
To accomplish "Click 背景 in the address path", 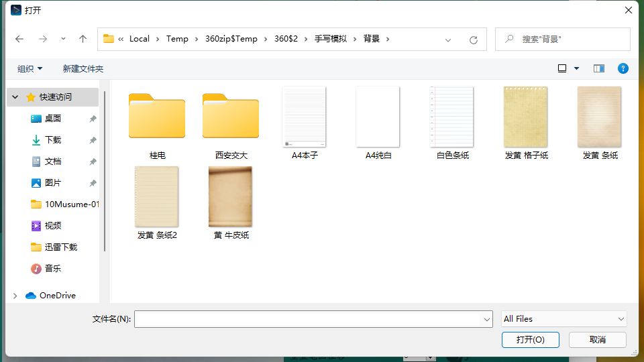I will click(371, 39).
